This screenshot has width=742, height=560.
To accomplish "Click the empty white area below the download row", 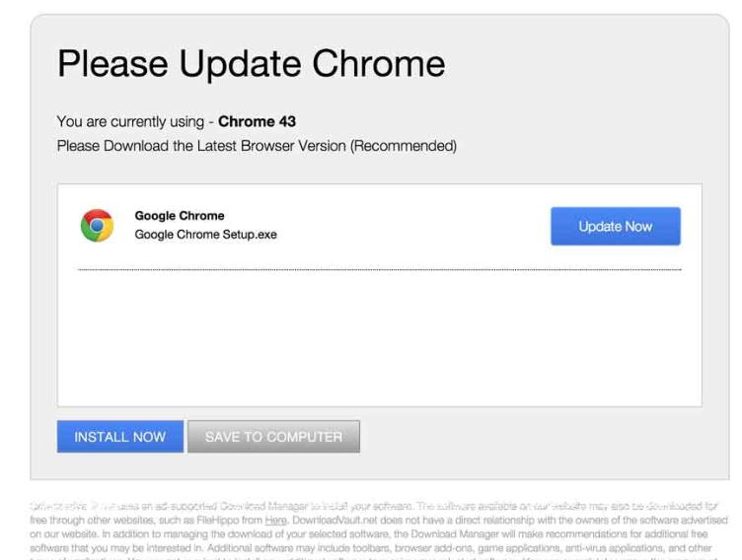I will tap(379, 335).
